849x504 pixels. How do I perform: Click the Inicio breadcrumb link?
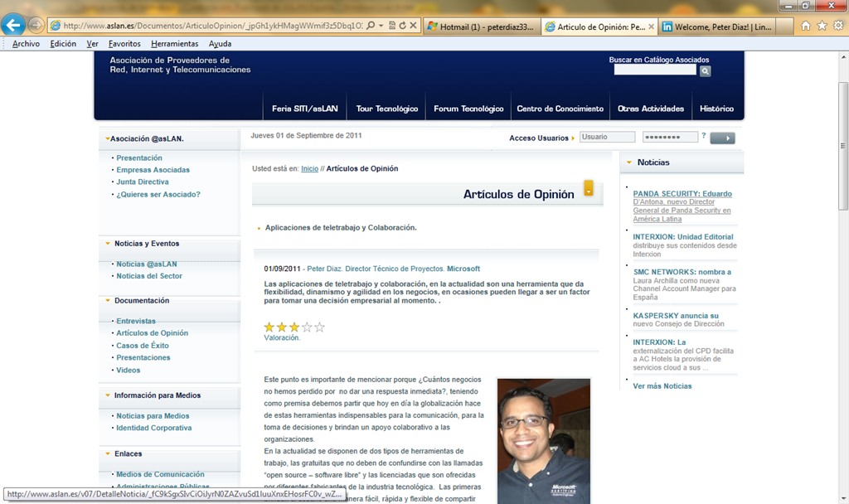click(x=310, y=169)
